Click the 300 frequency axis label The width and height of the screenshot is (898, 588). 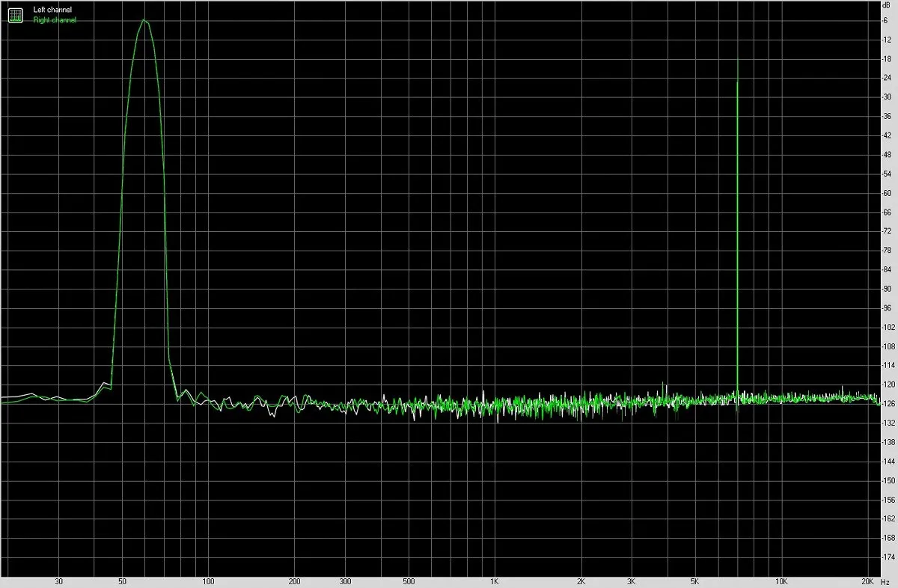pos(345,581)
